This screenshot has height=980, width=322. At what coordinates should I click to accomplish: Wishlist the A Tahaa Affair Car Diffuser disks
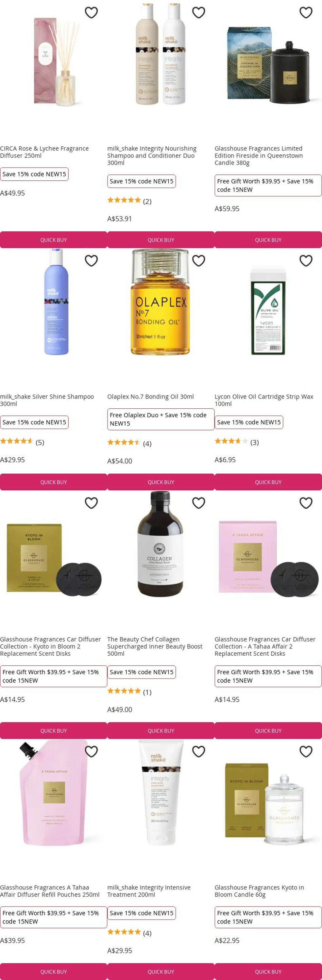pos(306,503)
